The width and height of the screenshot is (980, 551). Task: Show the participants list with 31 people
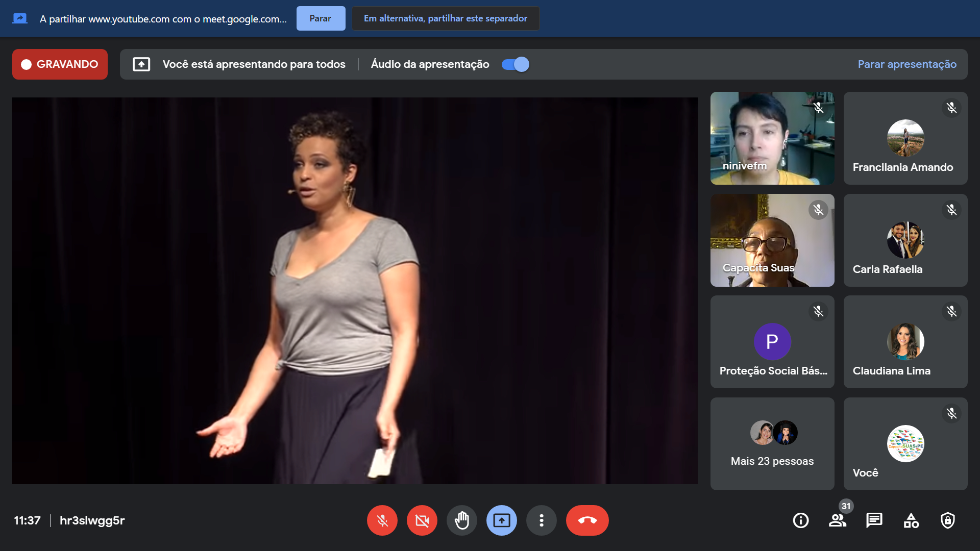(x=837, y=520)
